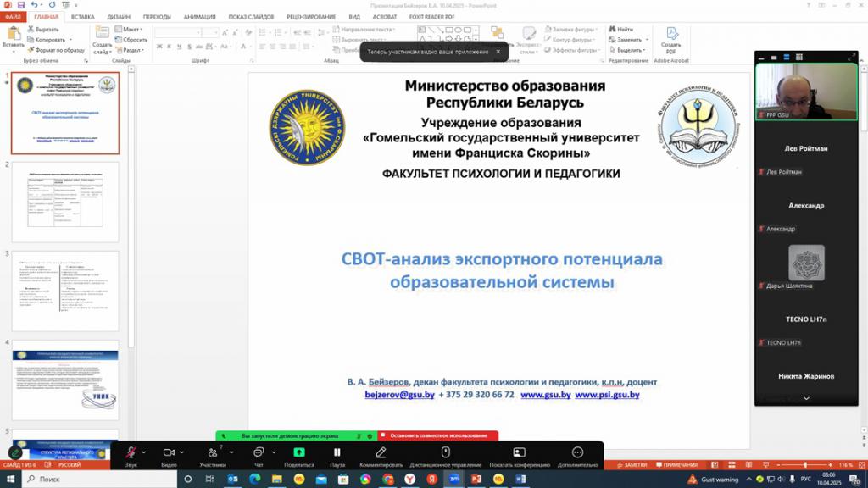Select slide 3 thumbnail
The height and width of the screenshot is (488, 868).
(x=65, y=291)
